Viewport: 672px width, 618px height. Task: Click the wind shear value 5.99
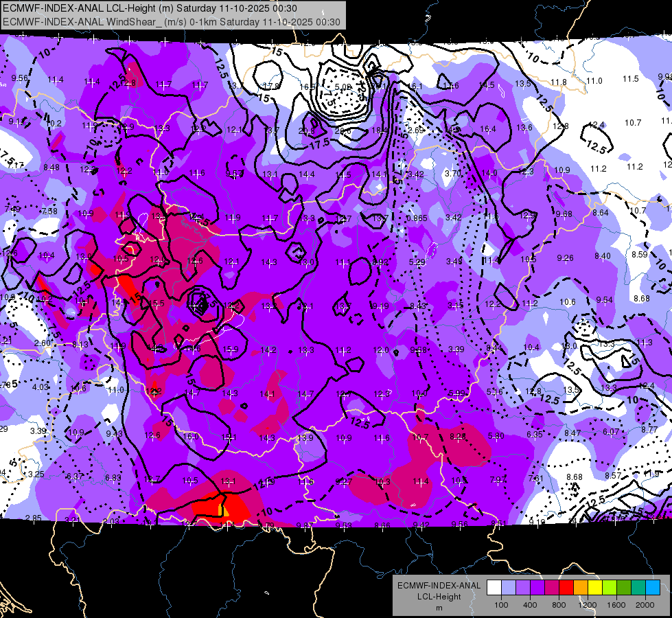coord(456,393)
